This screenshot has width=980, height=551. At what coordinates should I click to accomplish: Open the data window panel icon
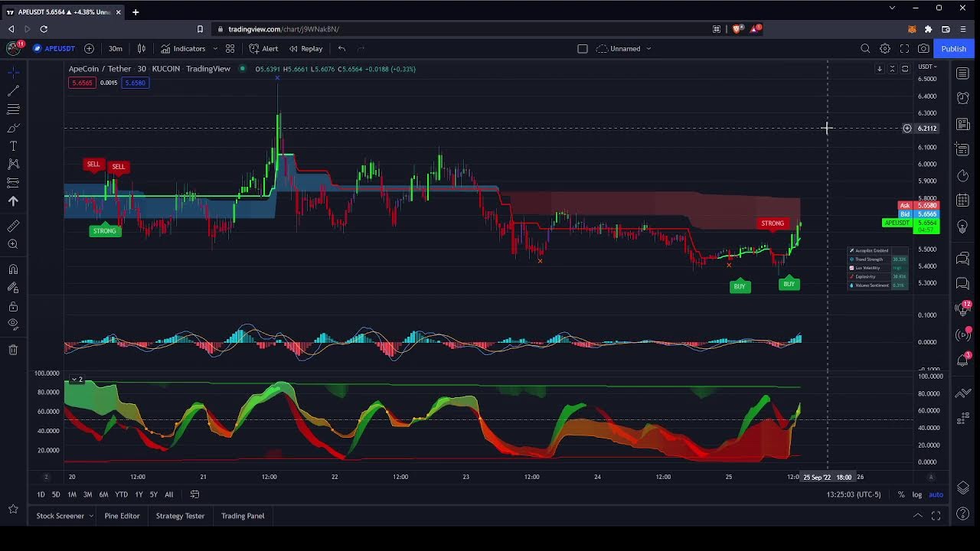click(963, 149)
